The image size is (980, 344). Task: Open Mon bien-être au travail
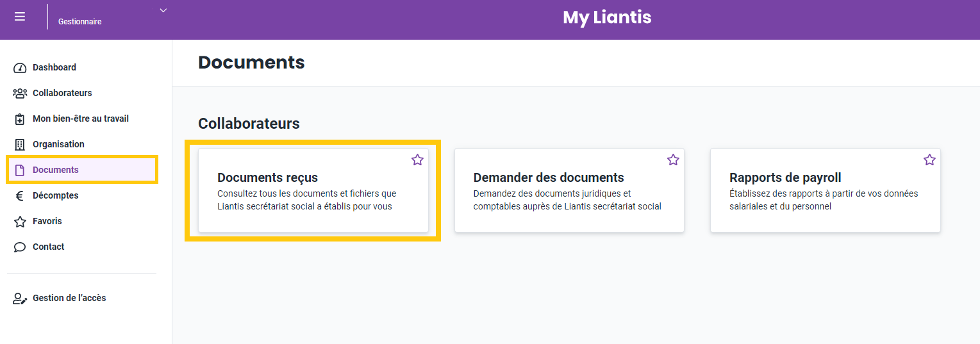pos(81,119)
